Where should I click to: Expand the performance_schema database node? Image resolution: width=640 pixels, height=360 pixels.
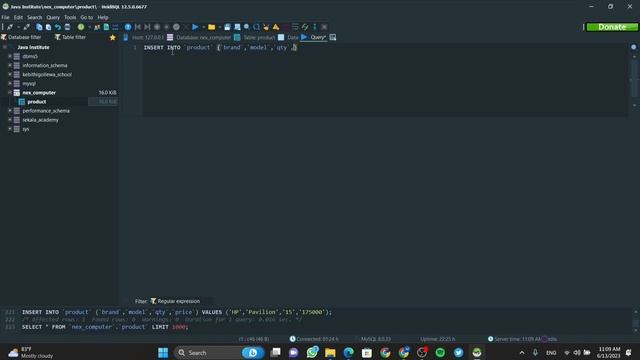tap(10, 111)
